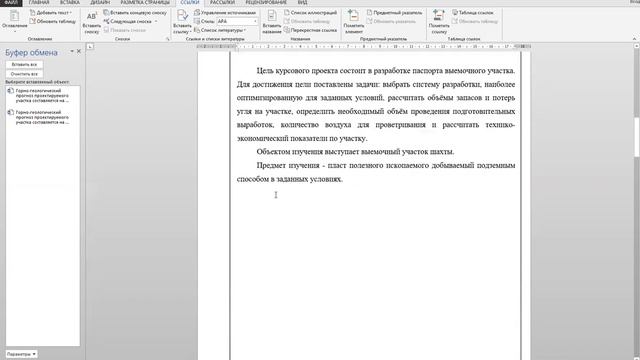Image resolution: width=640 pixels, height=360 pixels.
Task: Click Перекрестная ссылка
Action: (x=310, y=30)
